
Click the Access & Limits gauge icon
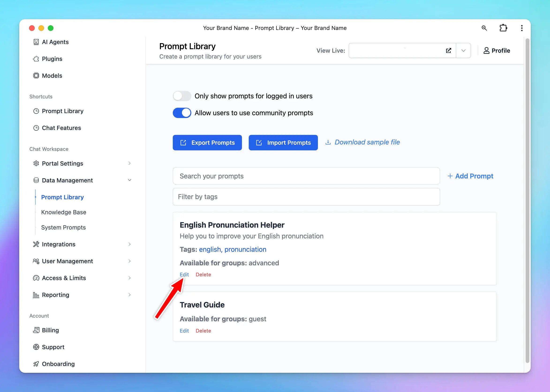click(x=36, y=278)
